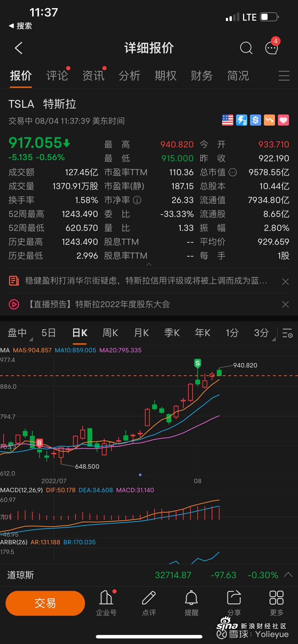Image resolution: width=298 pixels, height=644 pixels.
Task: Open the search magnifier icon
Action: pyautogui.click(x=246, y=48)
